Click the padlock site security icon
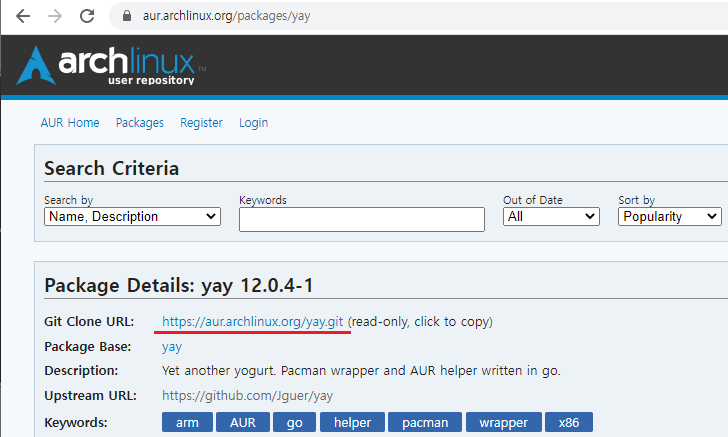728x437 pixels. (x=127, y=16)
